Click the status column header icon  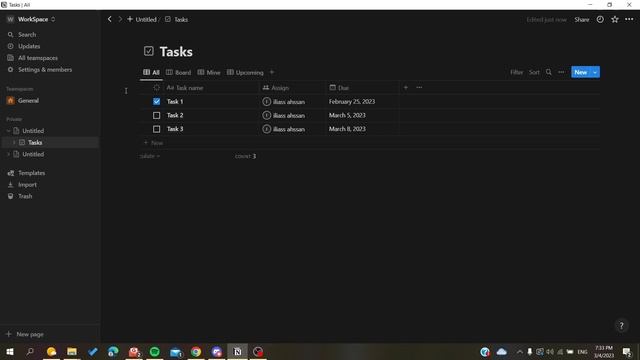(156, 87)
